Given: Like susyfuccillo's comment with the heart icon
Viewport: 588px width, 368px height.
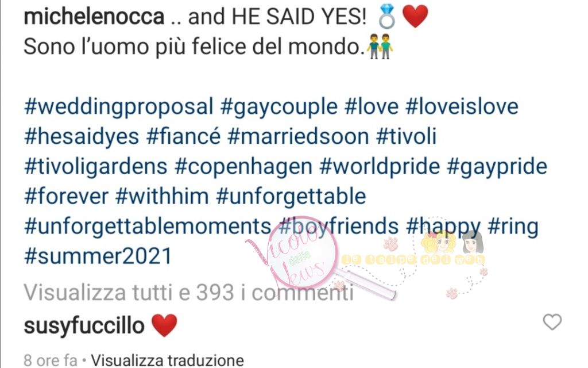Looking at the screenshot, I should [552, 322].
